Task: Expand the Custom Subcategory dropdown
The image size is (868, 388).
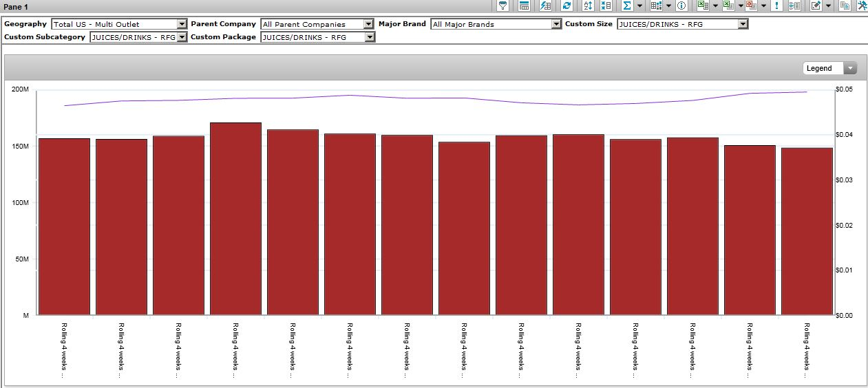Action: [x=182, y=37]
